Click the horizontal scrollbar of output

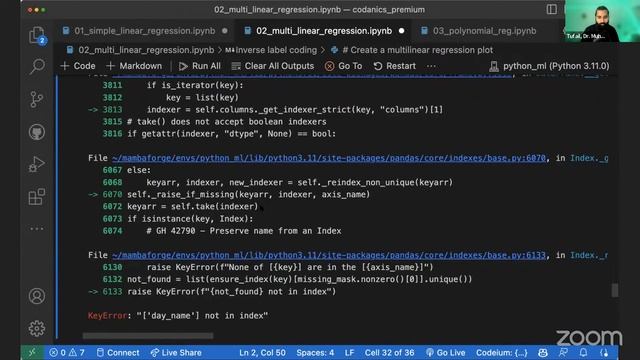(148, 336)
